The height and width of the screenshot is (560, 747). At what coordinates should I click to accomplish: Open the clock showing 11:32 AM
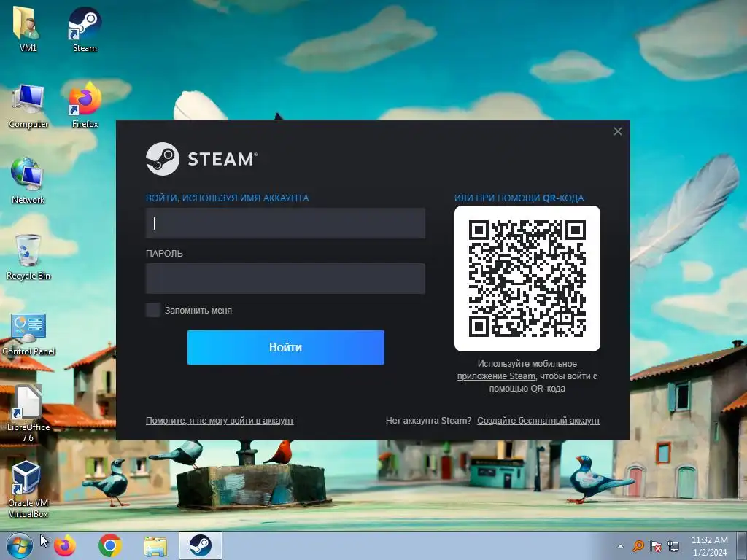pos(709,546)
